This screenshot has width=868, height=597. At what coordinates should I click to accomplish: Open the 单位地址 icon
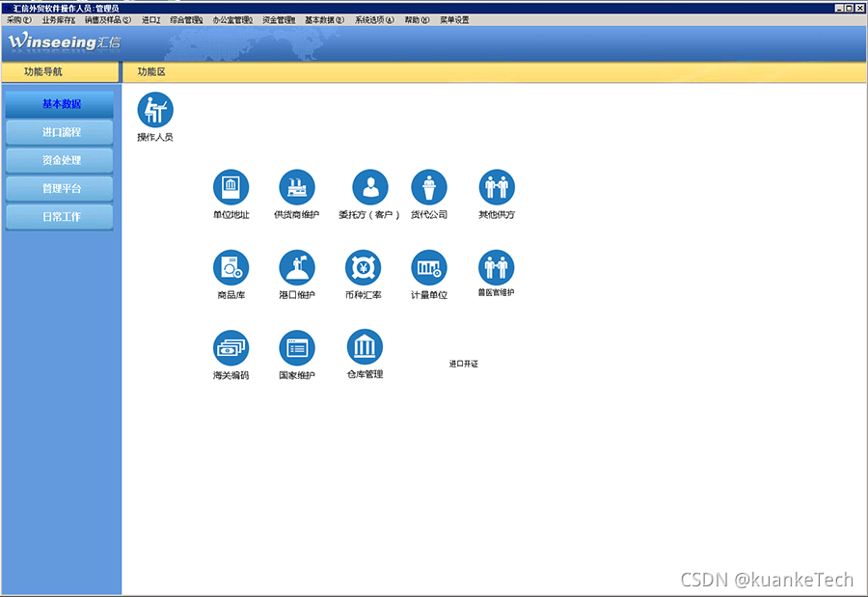(231, 187)
